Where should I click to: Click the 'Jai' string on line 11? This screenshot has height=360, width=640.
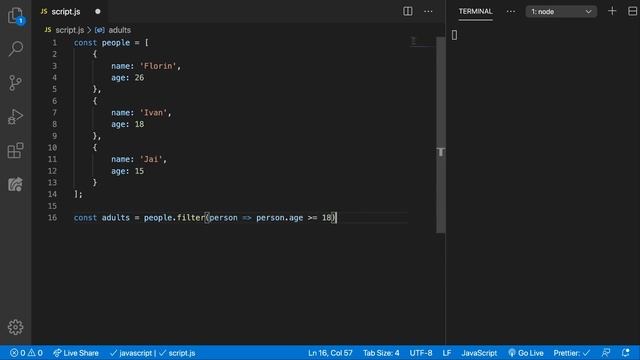coord(151,159)
